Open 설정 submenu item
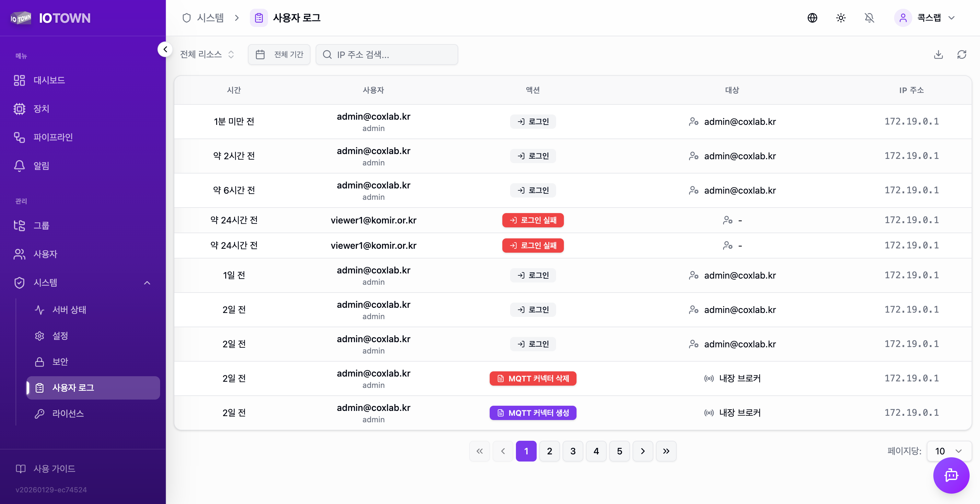Viewport: 980px width, 504px height. pos(93,336)
